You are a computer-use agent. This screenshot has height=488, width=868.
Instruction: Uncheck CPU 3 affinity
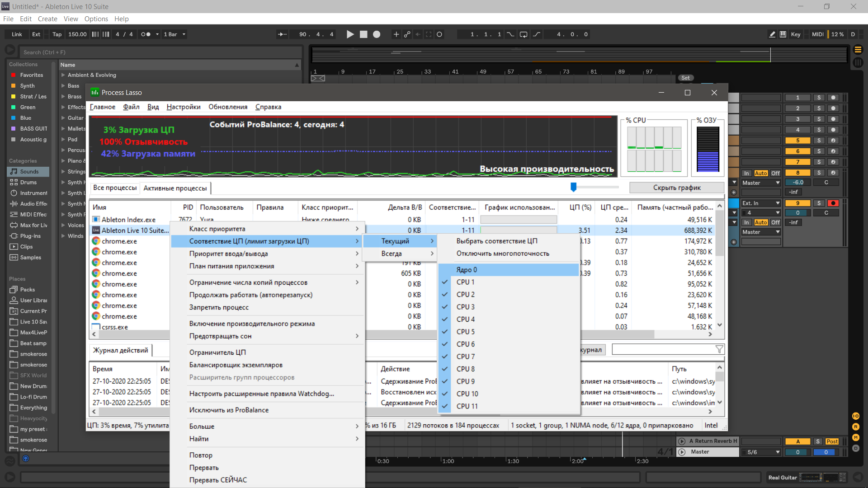point(465,307)
